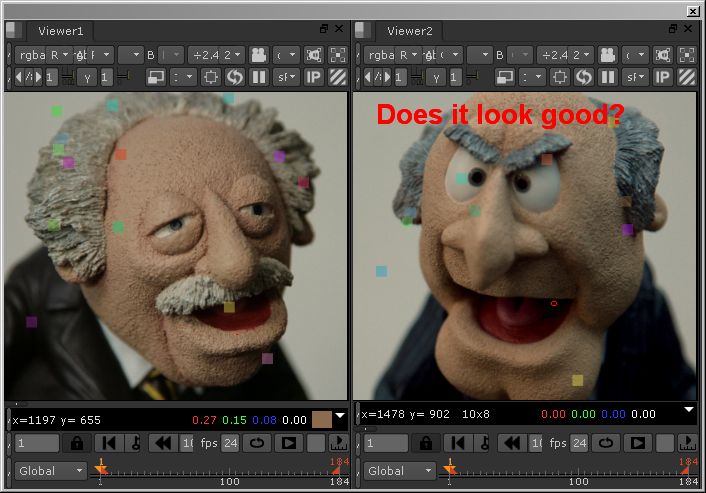
Task: Open rgba layer dropdown in Viewer2
Action: (381, 55)
